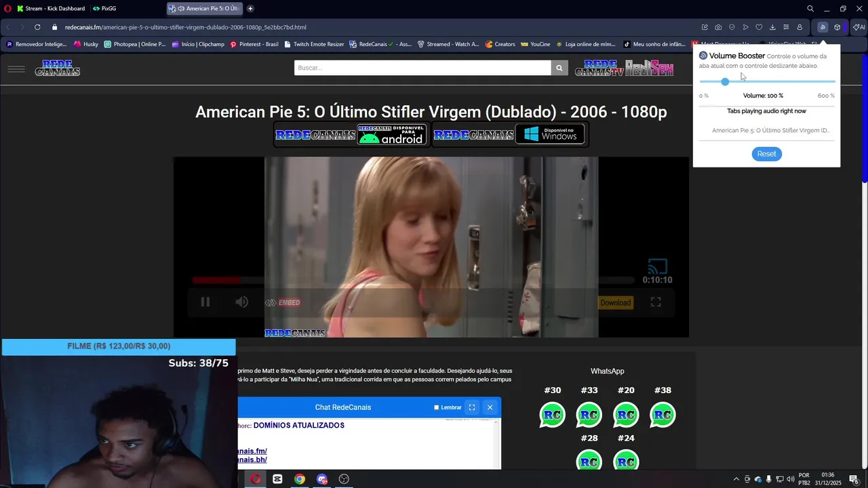
Task: Switch to Stream - Kick Dashboard tab
Action: 51,8
